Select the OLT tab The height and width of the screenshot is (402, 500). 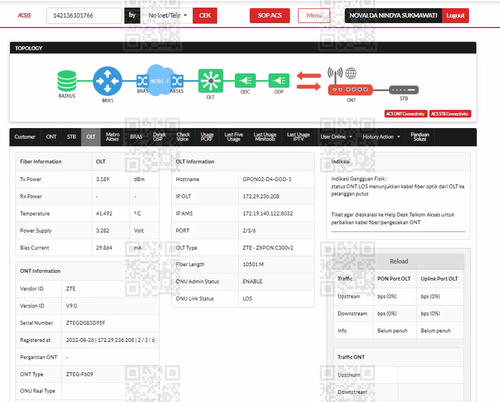point(91,137)
